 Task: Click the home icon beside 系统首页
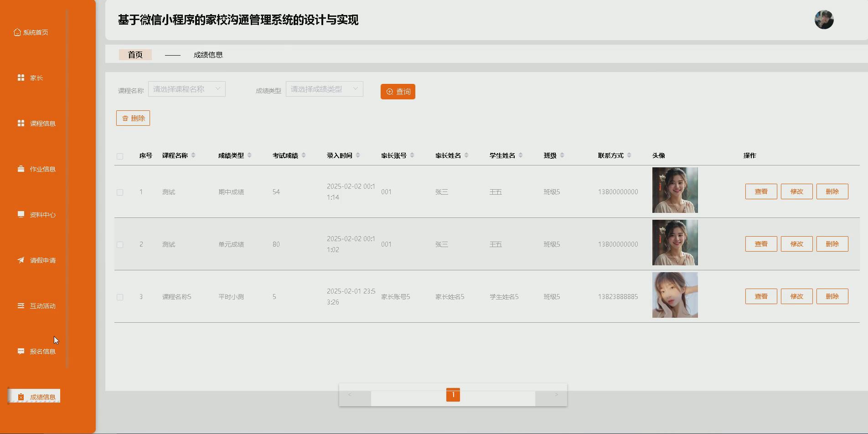tap(17, 32)
